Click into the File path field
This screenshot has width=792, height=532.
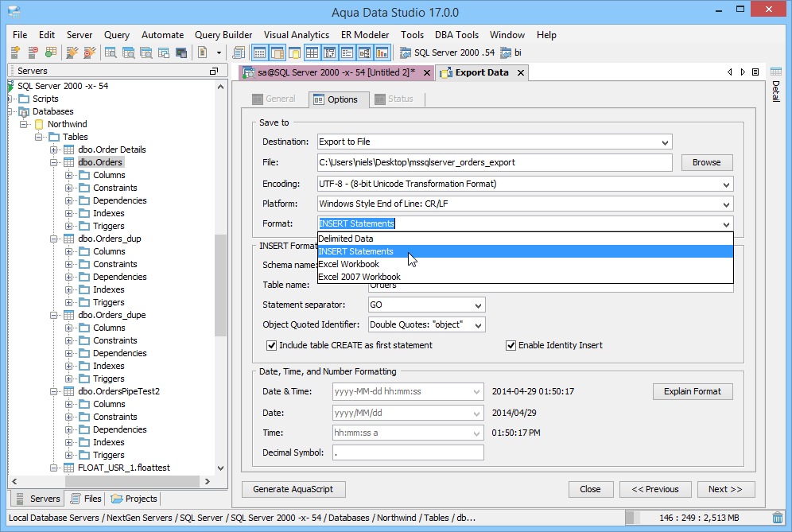pos(495,162)
